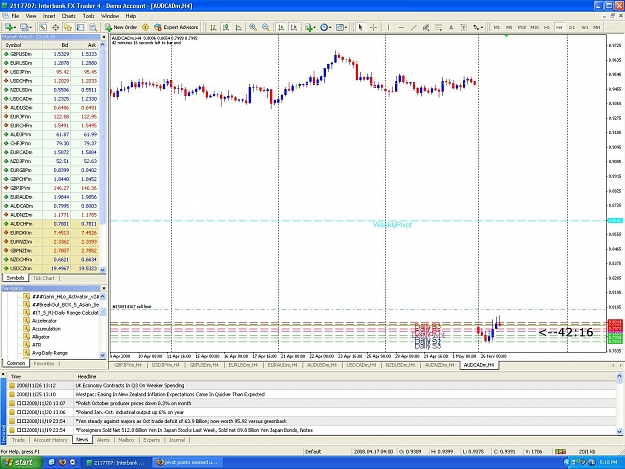Select the H4 timeframe button
The image size is (625, 469).
point(559,27)
